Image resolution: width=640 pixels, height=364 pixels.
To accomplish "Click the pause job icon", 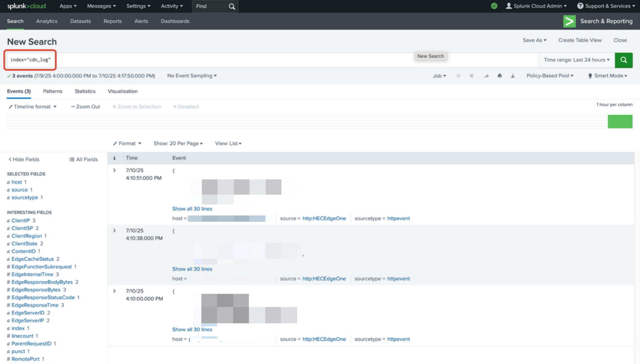I will [x=458, y=76].
